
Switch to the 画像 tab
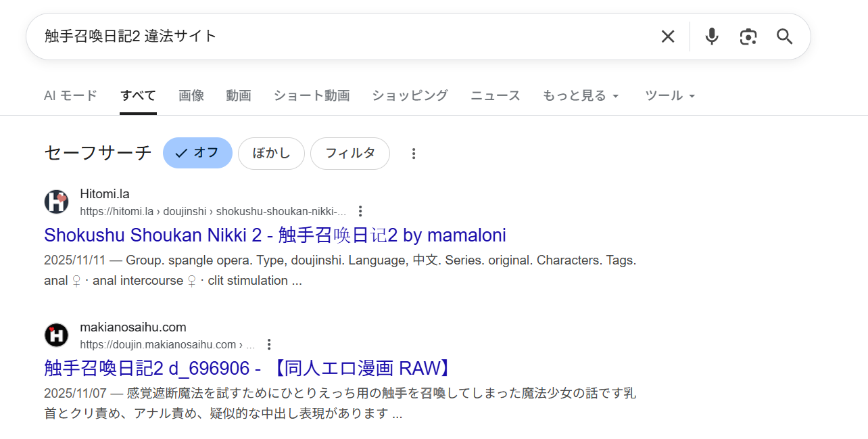(x=191, y=95)
